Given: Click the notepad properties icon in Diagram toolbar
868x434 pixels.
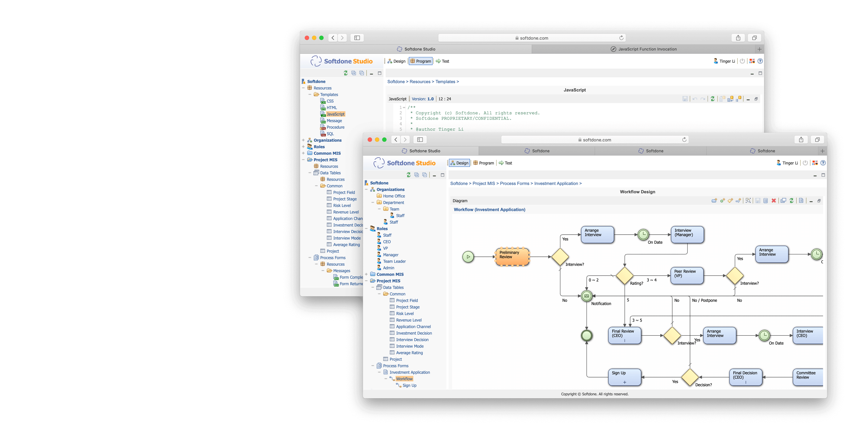Looking at the screenshot, I should tap(766, 201).
